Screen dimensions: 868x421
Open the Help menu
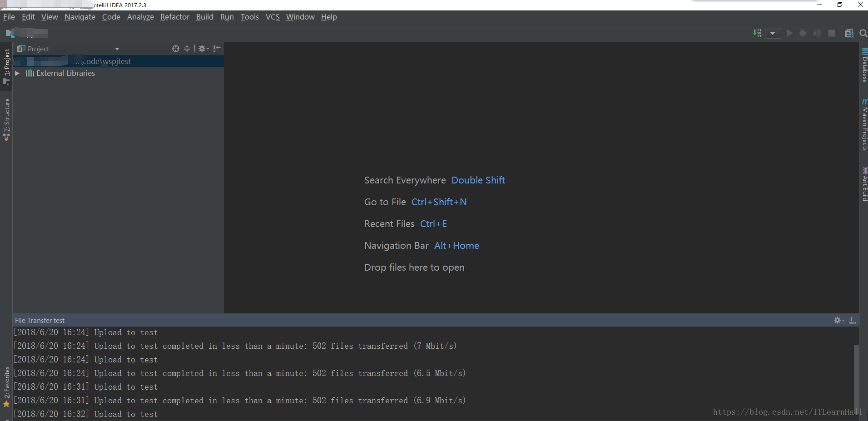[x=329, y=17]
